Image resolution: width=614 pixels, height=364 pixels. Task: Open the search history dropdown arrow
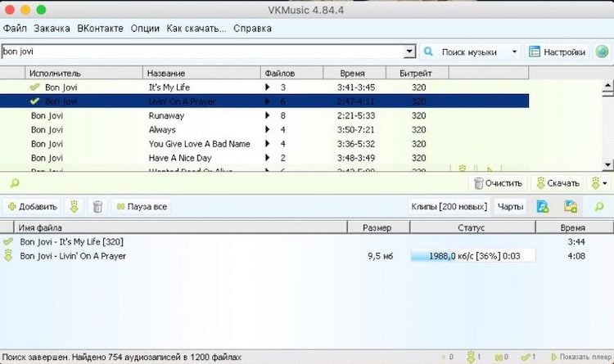[x=409, y=52]
